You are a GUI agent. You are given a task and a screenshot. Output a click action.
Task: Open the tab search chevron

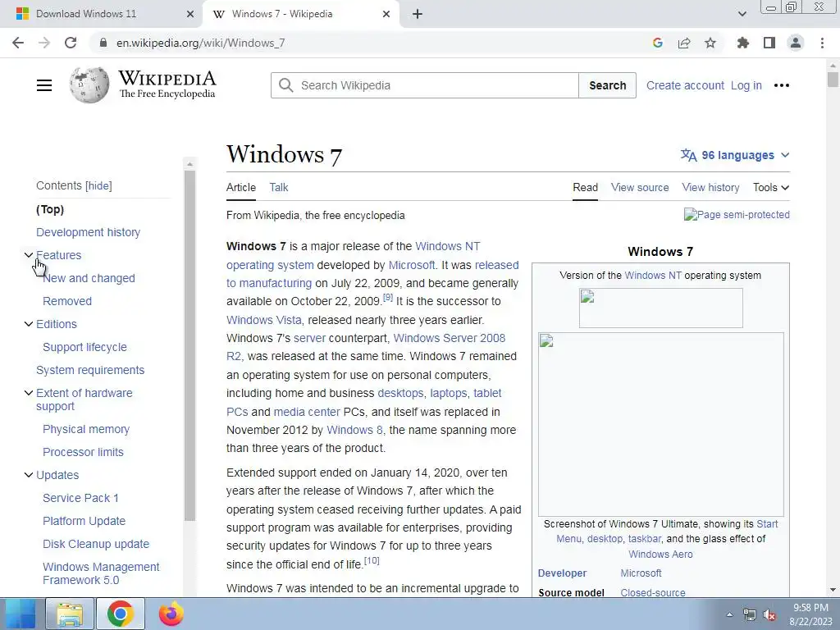(742, 14)
